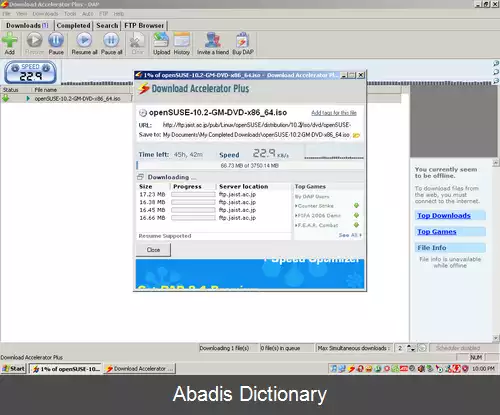Viewport: 500px width, 415px height.
Task: Switch to the 1% of openSUSE taskbar button
Action: tap(65, 369)
